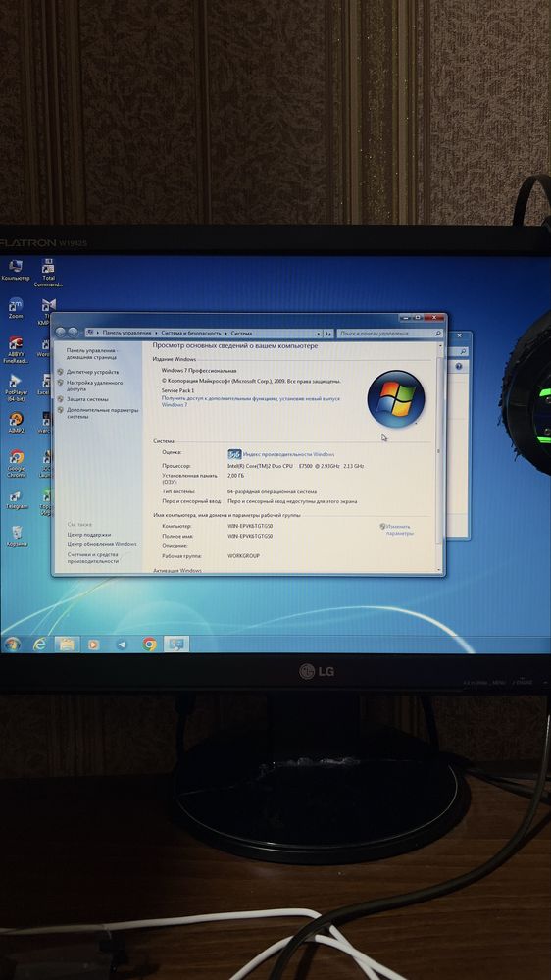The width and height of the screenshot is (551, 980).
Task: Click the Windows Start orb
Action: click(12, 644)
